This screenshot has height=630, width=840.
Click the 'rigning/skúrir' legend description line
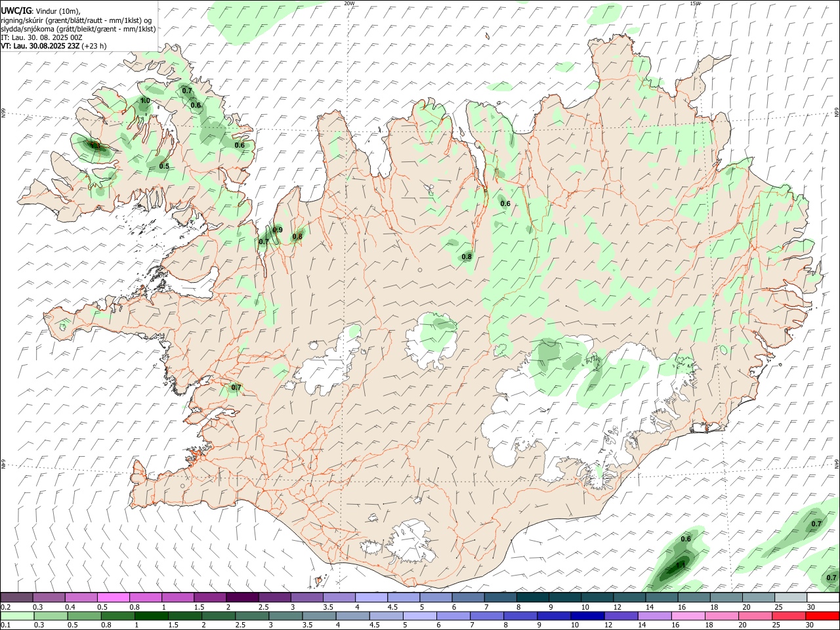(x=75, y=20)
